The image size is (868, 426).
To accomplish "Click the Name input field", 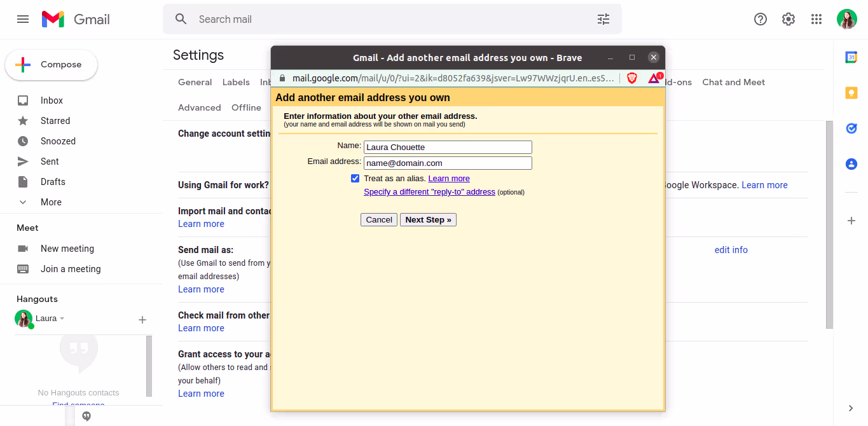I will point(448,148).
